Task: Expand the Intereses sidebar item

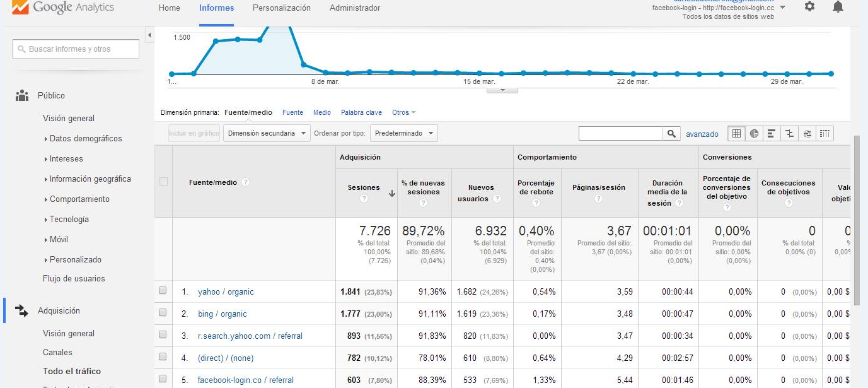Action: pyautogui.click(x=64, y=158)
